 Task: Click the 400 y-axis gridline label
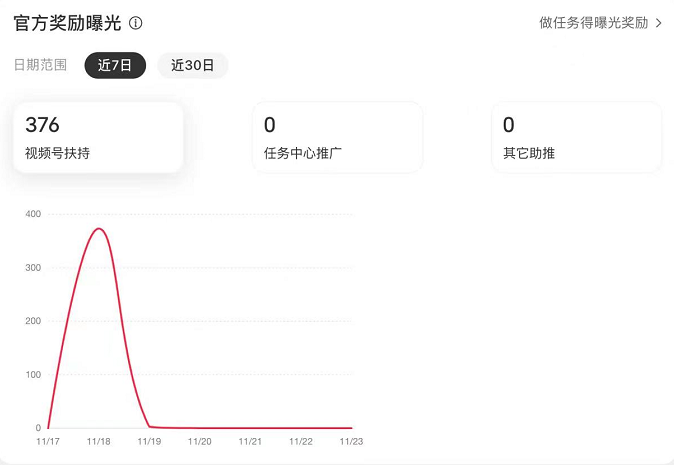33,214
